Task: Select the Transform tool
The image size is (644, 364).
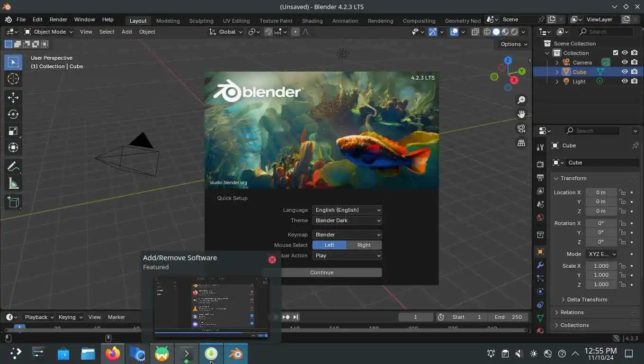Action: point(13,147)
